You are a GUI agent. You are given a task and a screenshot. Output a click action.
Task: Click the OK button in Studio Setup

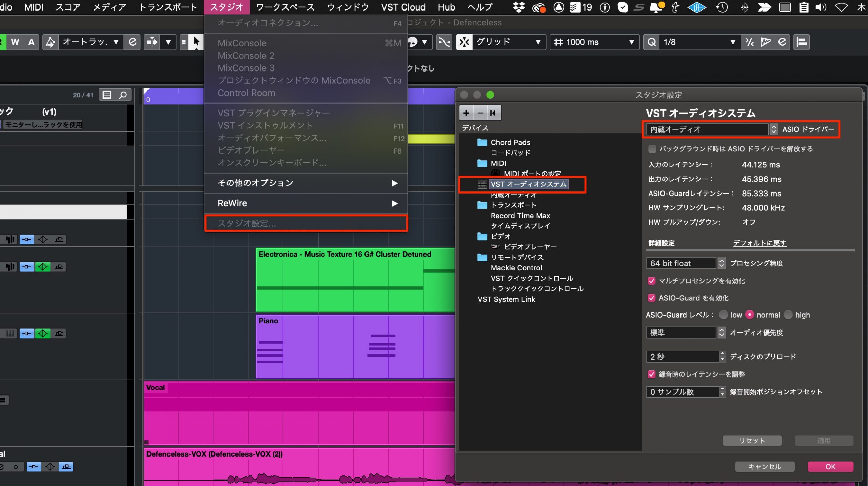click(830, 467)
